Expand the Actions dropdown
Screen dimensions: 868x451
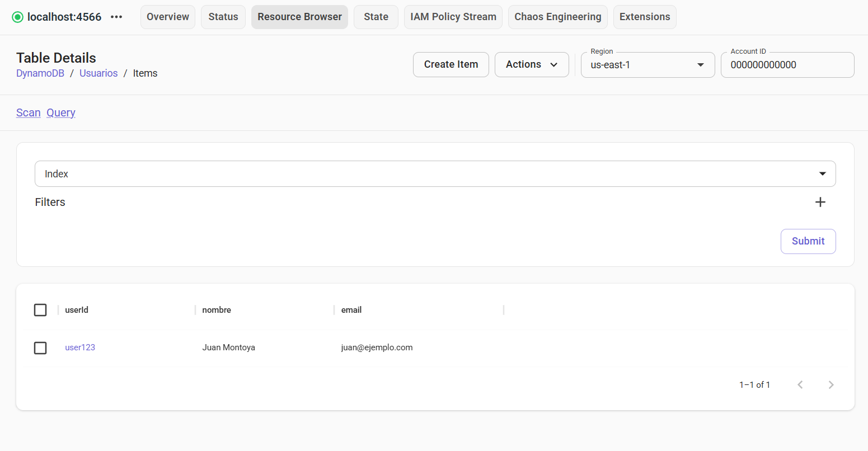click(x=531, y=64)
